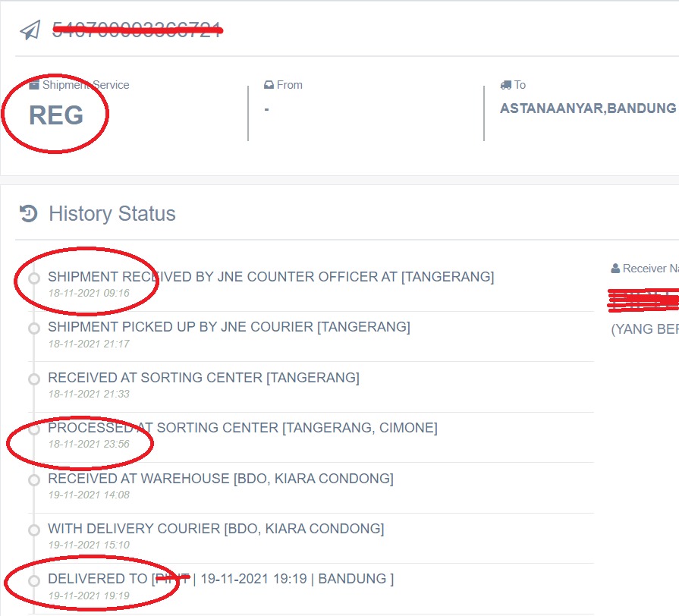This screenshot has width=679, height=616.
Task: Click the History Status clock icon
Action: (29, 213)
